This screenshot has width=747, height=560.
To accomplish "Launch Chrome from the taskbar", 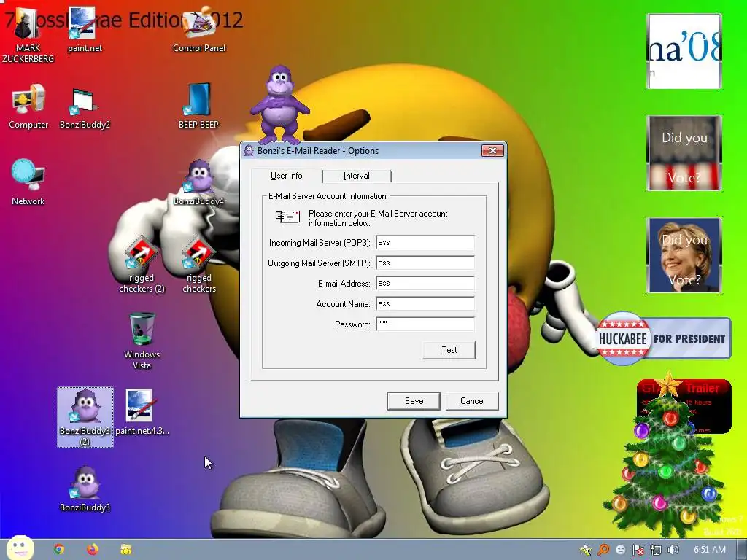I will [x=59, y=550].
